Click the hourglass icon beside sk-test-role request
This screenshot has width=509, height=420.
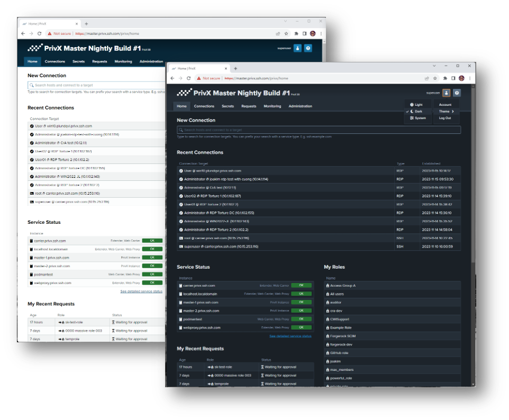tap(262, 367)
